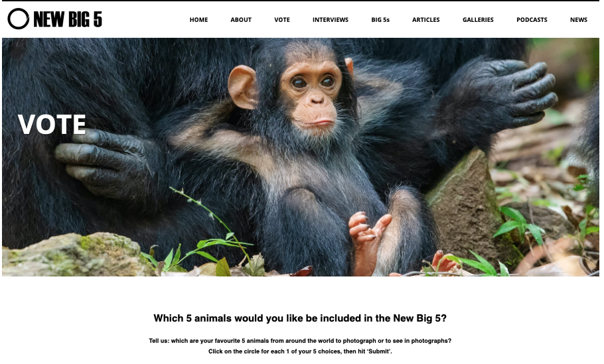604x364 pixels.
Task: Click the white VOTE banner heading
Action: [x=52, y=124]
